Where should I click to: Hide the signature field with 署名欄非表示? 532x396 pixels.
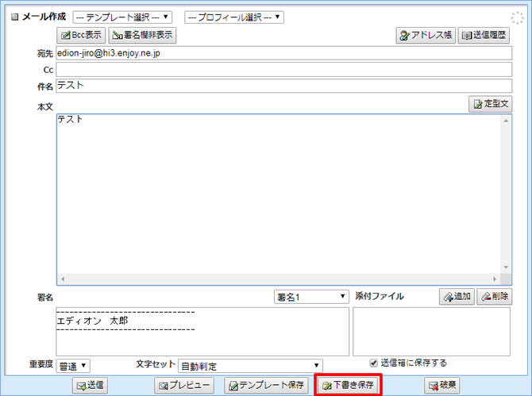click(x=143, y=35)
